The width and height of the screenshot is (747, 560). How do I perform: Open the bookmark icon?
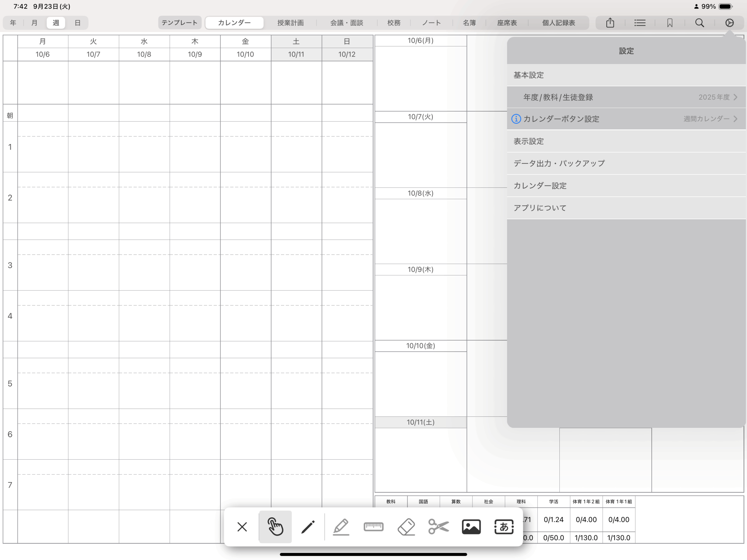pyautogui.click(x=670, y=23)
